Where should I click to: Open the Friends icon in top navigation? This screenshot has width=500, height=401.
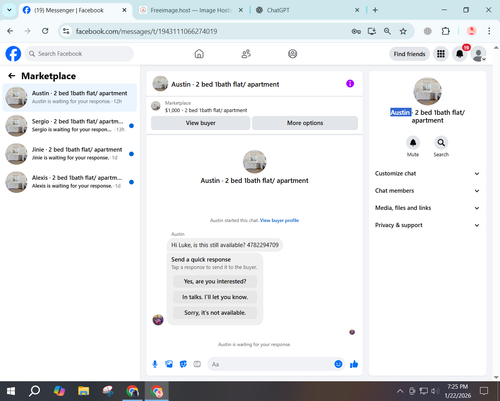tap(246, 54)
